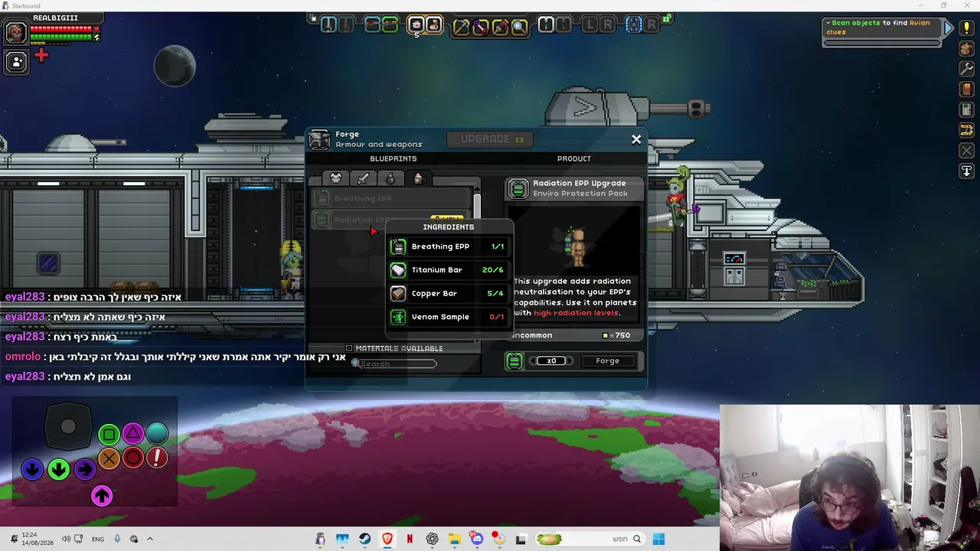Select the wire tool in hotbar
Image resolution: width=980 pixels, height=551 pixels.
[x=481, y=28]
